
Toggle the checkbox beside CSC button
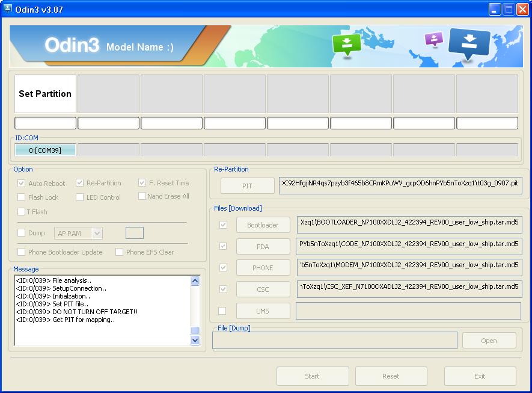coord(223,289)
